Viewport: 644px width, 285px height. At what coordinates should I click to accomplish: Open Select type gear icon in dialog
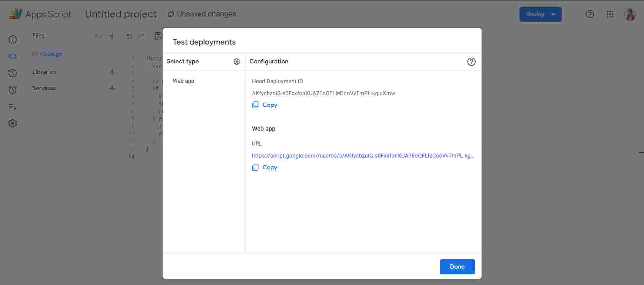coord(237,62)
